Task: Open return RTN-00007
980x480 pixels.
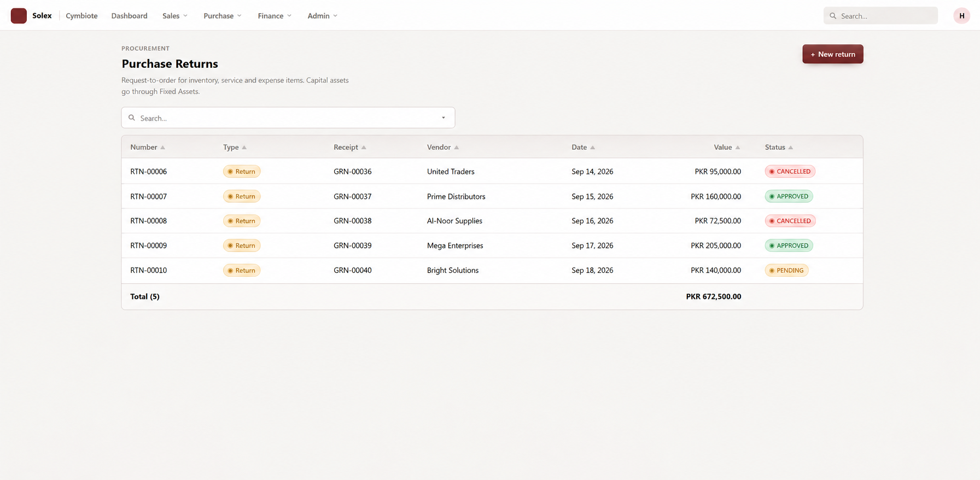Action: [x=149, y=196]
